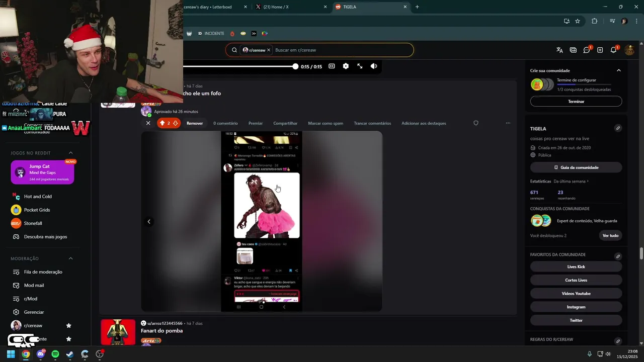
Task: Open Spotify from the taskbar
Action: point(55,354)
